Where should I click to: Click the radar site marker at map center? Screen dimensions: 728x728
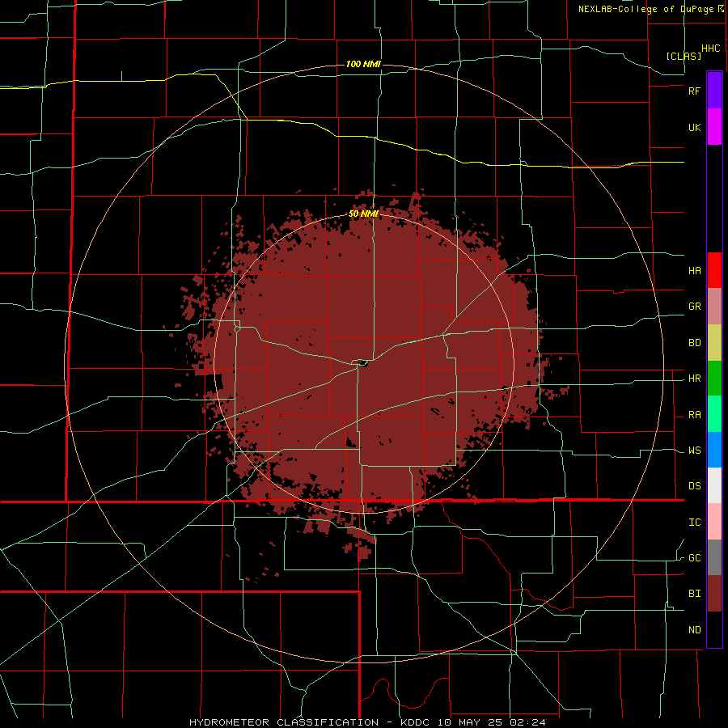[363, 363]
